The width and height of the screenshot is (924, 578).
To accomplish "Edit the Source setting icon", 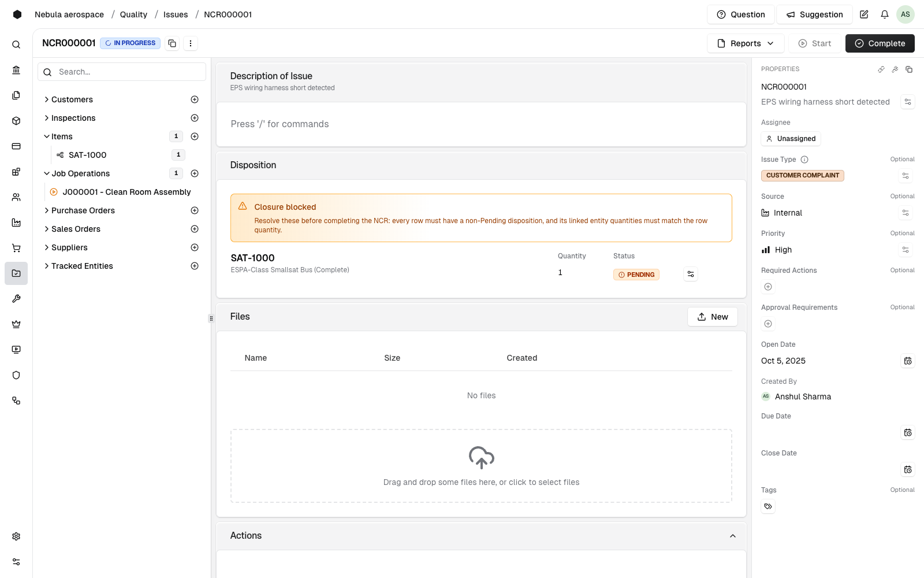I will click(x=906, y=213).
